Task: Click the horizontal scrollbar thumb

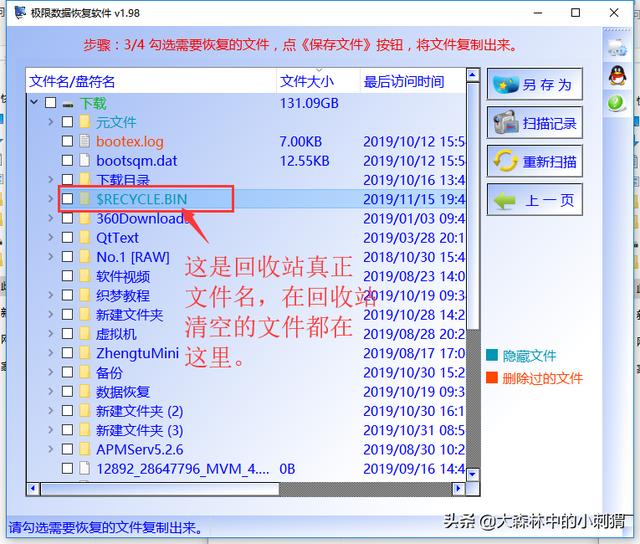Action: (x=160, y=488)
